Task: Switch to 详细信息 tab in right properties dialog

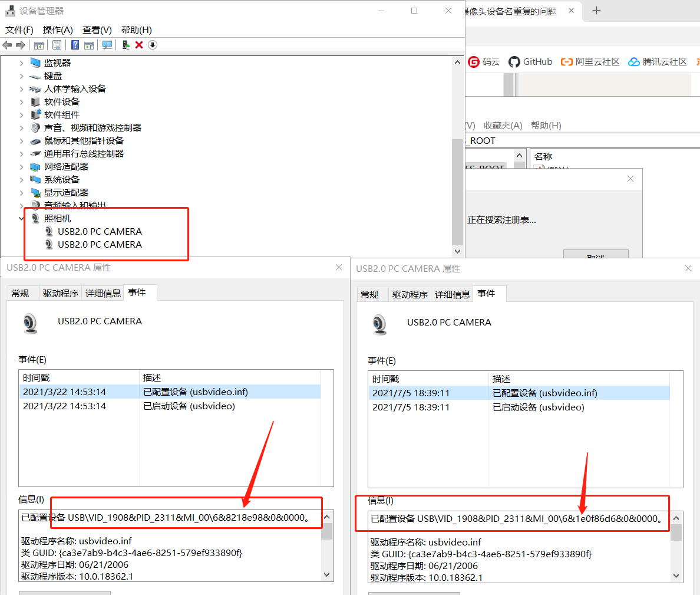Action: (452, 294)
